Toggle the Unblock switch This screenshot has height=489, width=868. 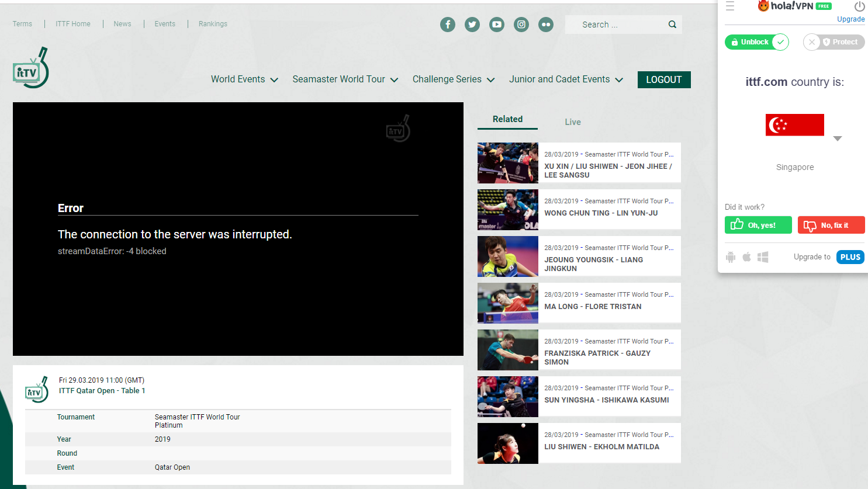click(x=757, y=42)
